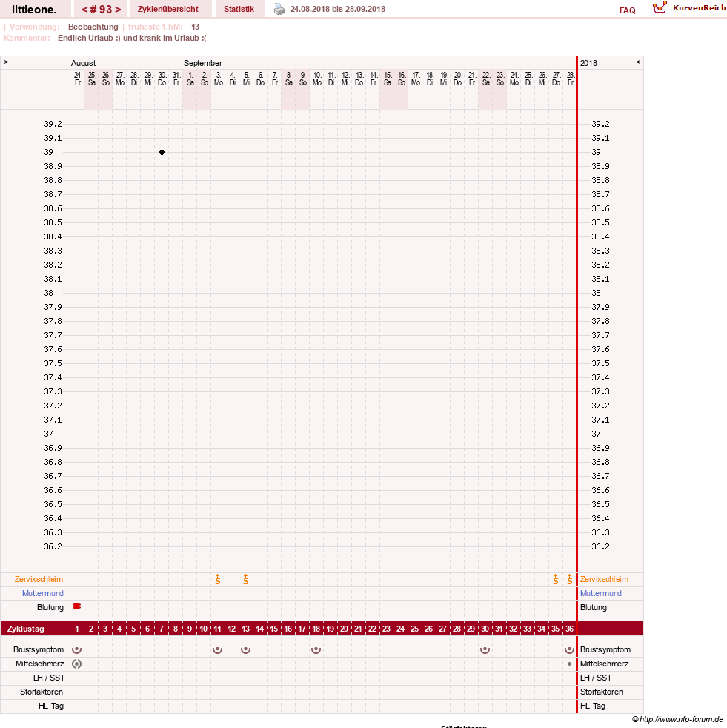Image resolution: width=727 pixels, height=728 pixels.
Task: Open the FAQ link
Action: click(x=627, y=10)
